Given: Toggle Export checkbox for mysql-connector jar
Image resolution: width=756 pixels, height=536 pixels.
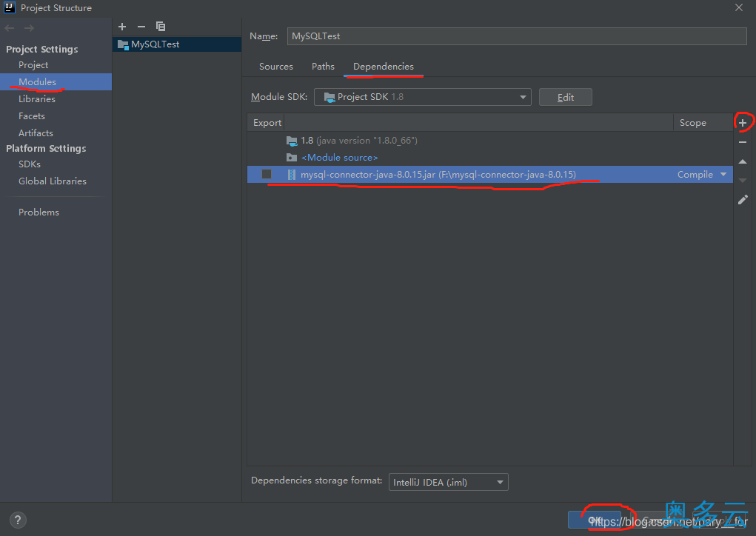Looking at the screenshot, I should (267, 174).
